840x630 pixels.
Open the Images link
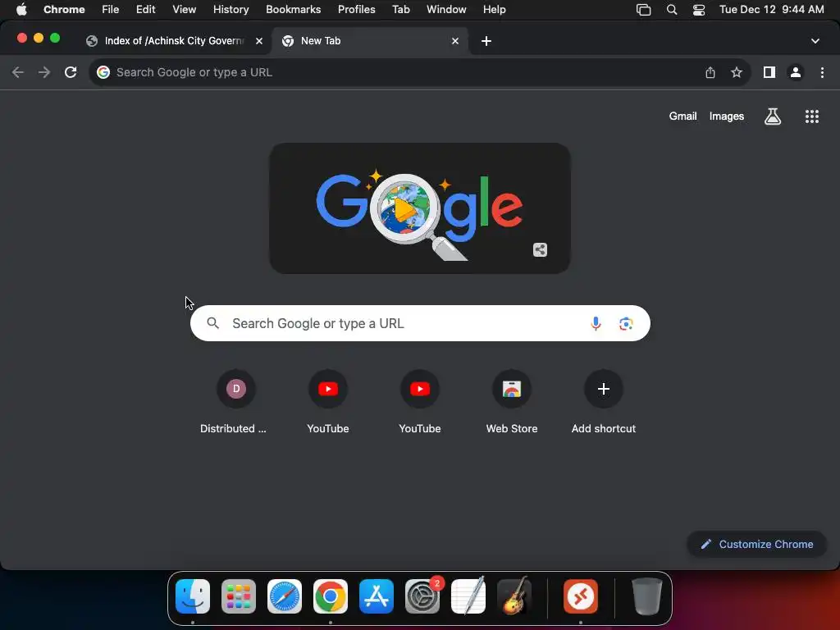[727, 116]
